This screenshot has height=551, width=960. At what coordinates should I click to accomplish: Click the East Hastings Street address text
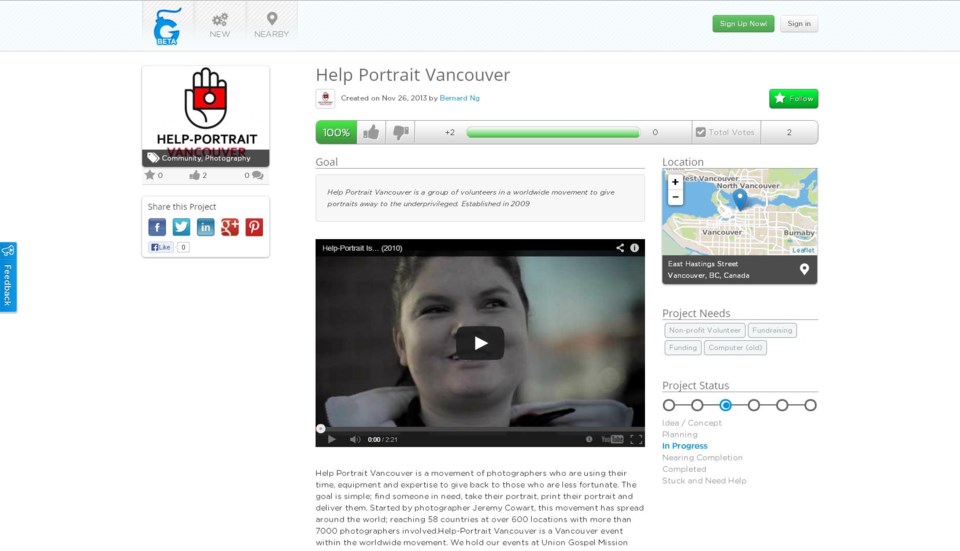[x=703, y=264]
